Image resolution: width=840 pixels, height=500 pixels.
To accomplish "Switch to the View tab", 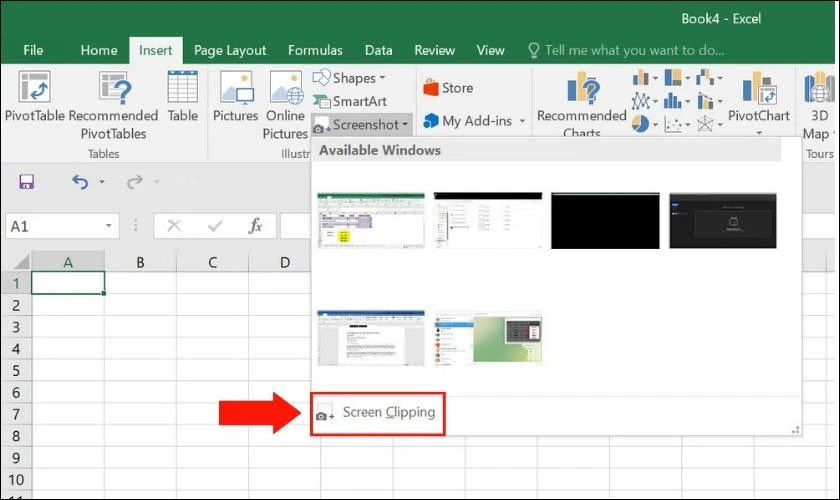I will (491, 50).
